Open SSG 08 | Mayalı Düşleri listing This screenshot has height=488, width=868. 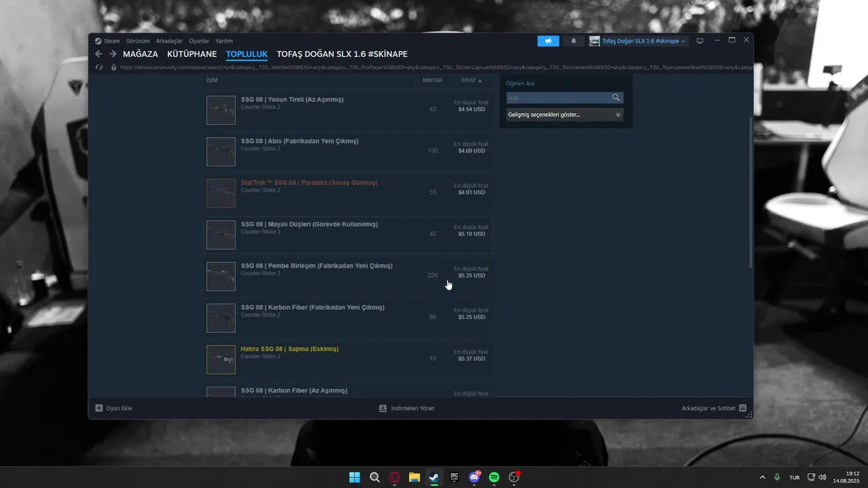coord(349,235)
